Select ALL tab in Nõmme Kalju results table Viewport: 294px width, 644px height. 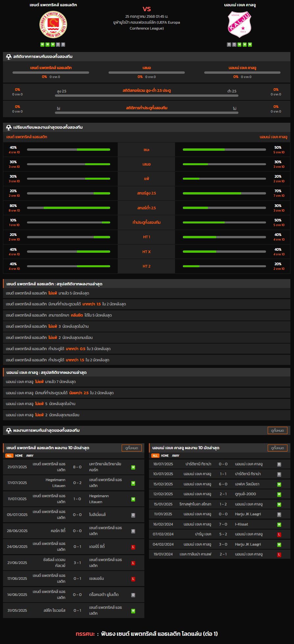155,456
